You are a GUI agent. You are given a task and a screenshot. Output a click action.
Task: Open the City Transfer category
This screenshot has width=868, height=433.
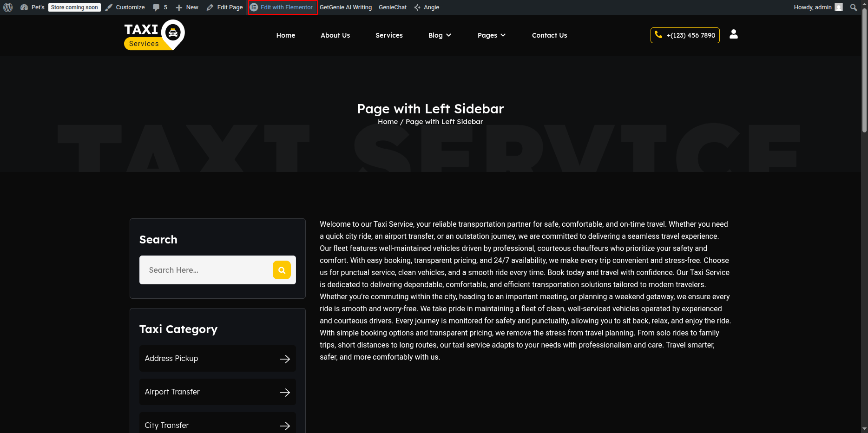coord(217,423)
